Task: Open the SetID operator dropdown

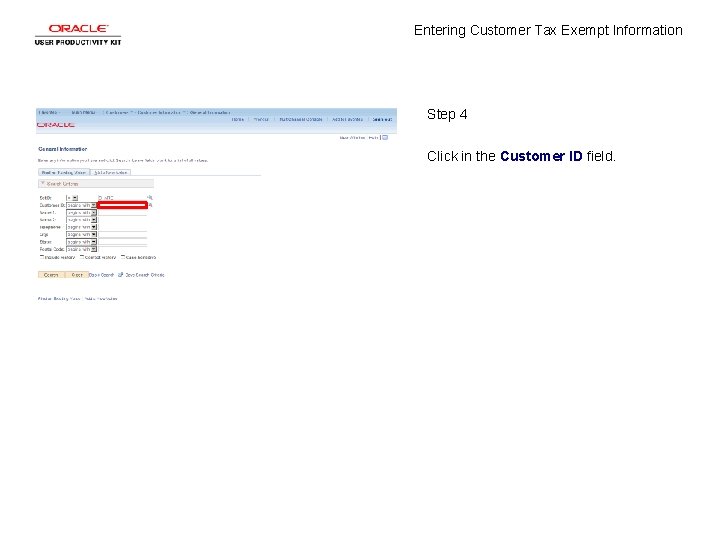Action: [72, 198]
